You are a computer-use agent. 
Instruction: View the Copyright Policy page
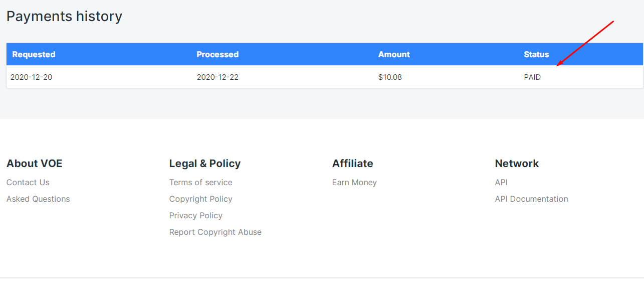200,199
